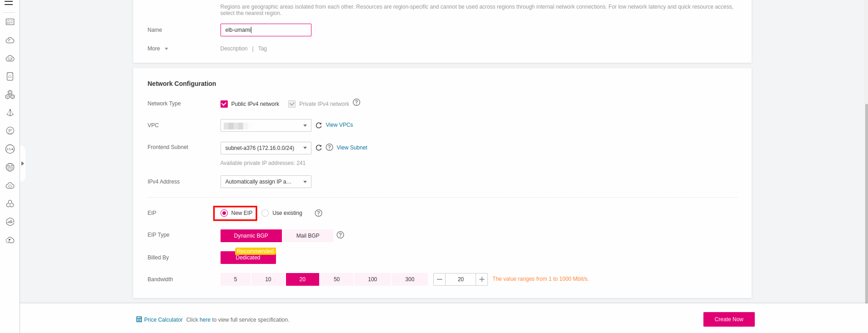Screen dimensions: 868x333
Task: Open the hamburger menu icon
Action: pos(9,3)
